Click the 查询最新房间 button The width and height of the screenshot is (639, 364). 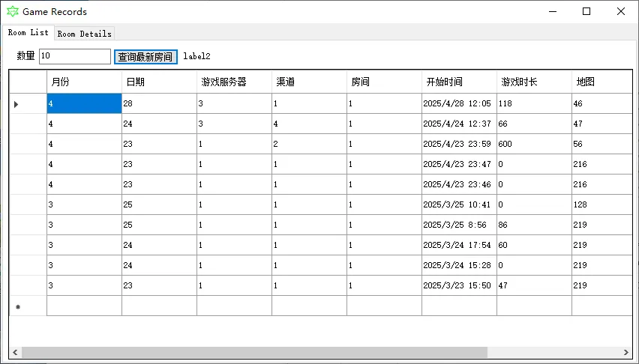tap(145, 57)
